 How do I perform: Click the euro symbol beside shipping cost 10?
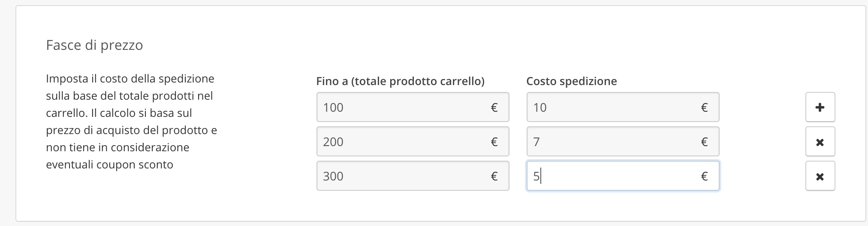click(704, 107)
